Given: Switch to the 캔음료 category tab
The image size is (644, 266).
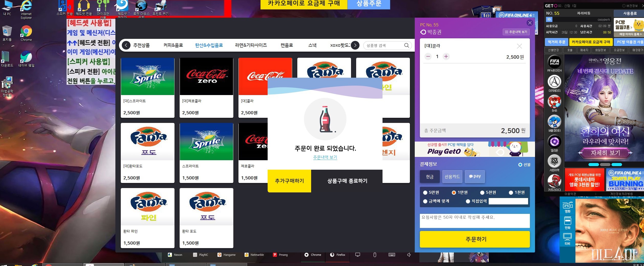Looking at the screenshot, I should tap(287, 45).
